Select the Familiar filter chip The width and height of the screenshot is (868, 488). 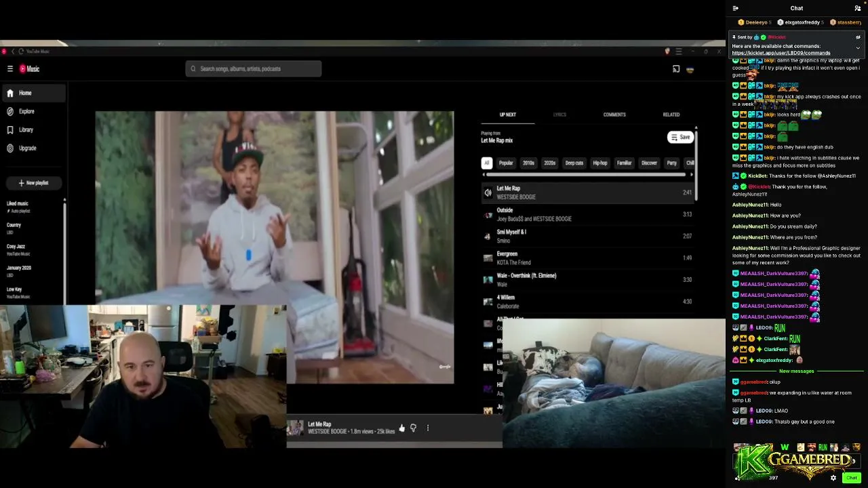coord(625,163)
